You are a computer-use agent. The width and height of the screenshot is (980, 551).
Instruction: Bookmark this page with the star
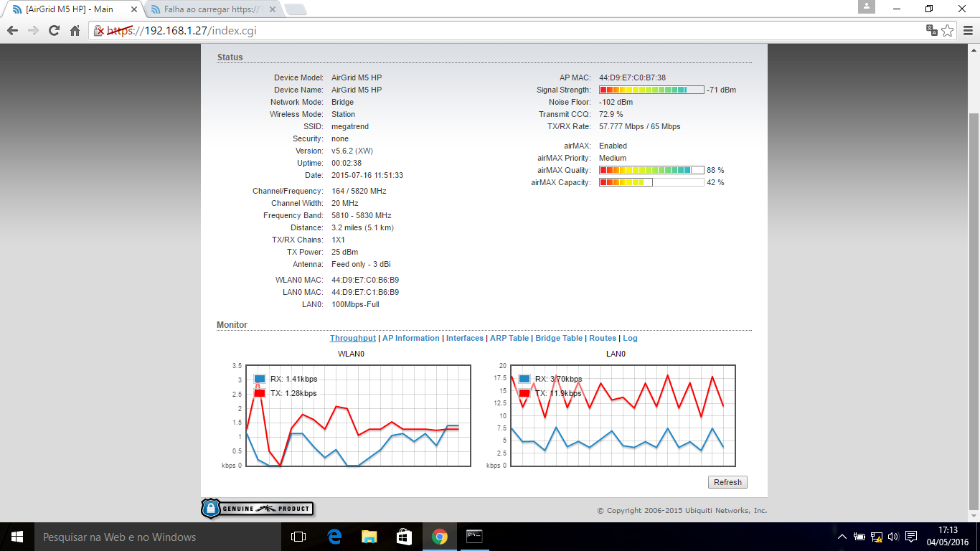[x=948, y=30]
